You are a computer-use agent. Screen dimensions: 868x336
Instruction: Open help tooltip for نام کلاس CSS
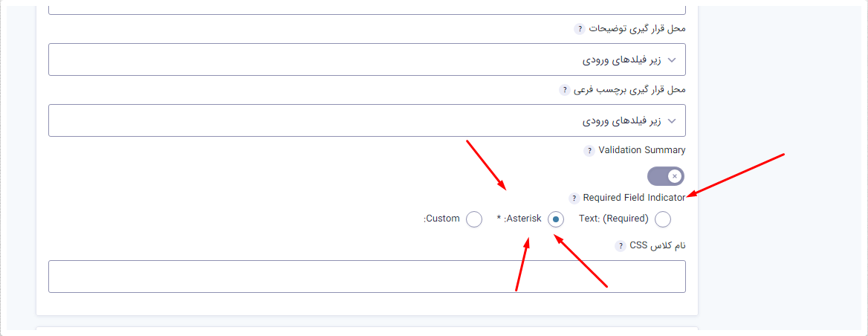point(620,246)
